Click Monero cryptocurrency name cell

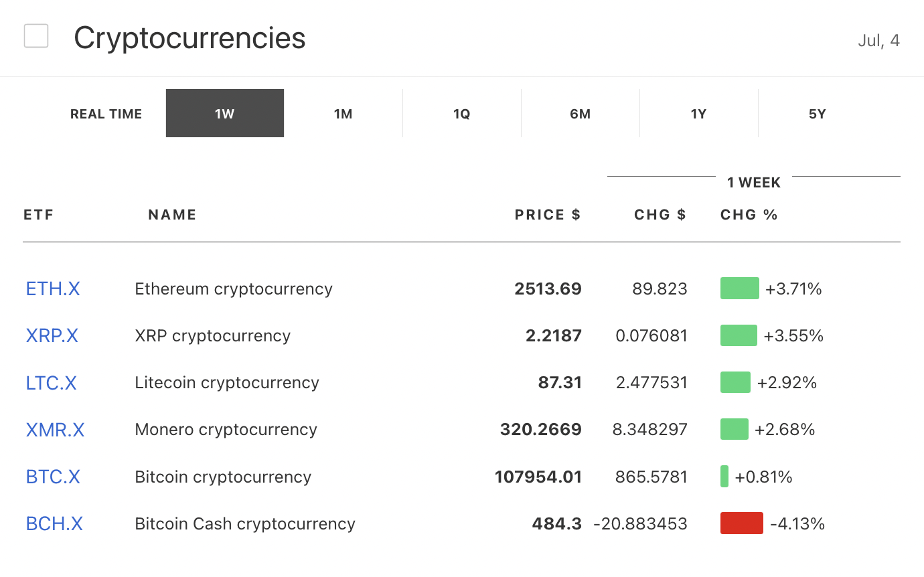click(x=226, y=430)
